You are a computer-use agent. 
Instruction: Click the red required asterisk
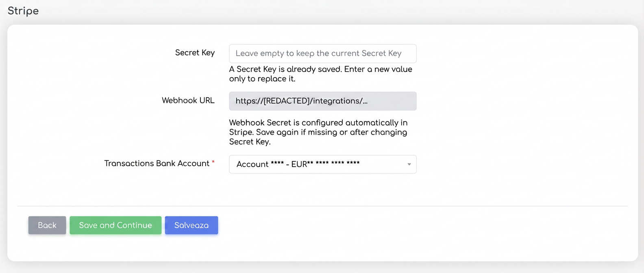click(213, 162)
